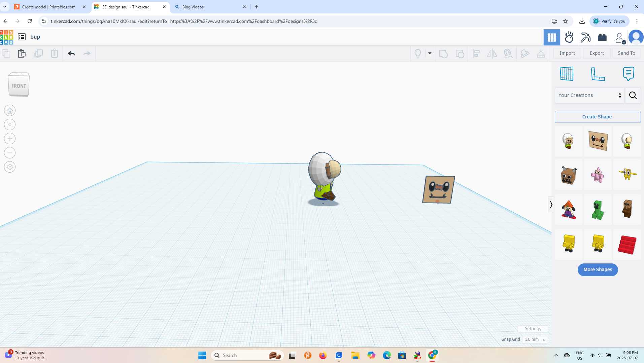Open File Explorer from the taskbar

(355, 355)
